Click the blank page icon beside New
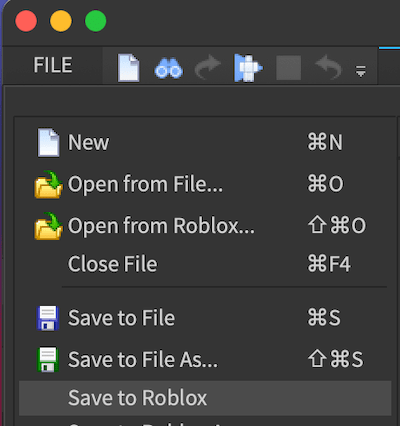This screenshot has width=400, height=426. (x=49, y=142)
